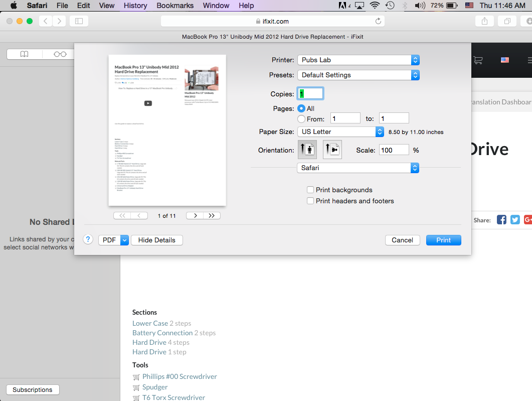Viewport: 532px width, 401px height.
Task: Switch to Bookmarks sidebar tab
Action: [25, 54]
